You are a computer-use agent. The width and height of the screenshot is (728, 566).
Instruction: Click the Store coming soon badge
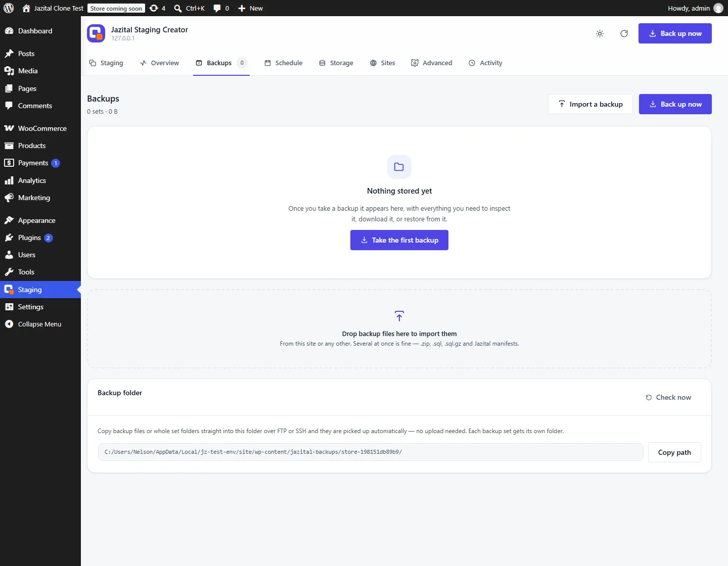[116, 8]
